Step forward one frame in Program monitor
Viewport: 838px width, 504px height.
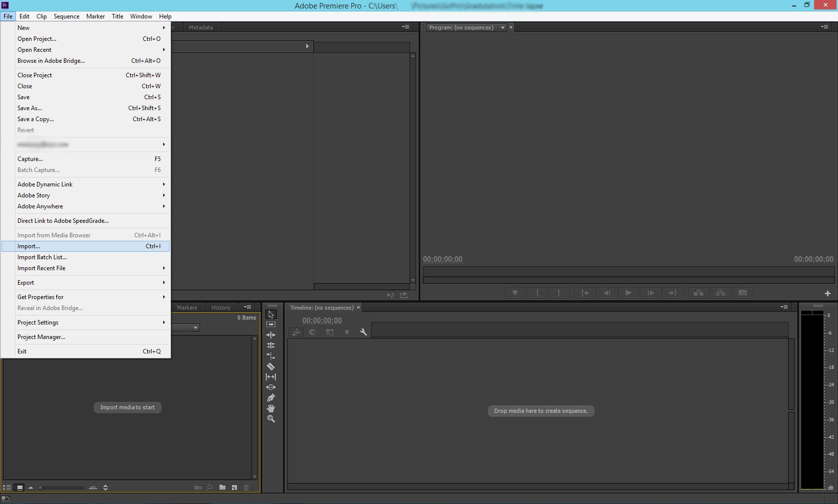point(650,293)
